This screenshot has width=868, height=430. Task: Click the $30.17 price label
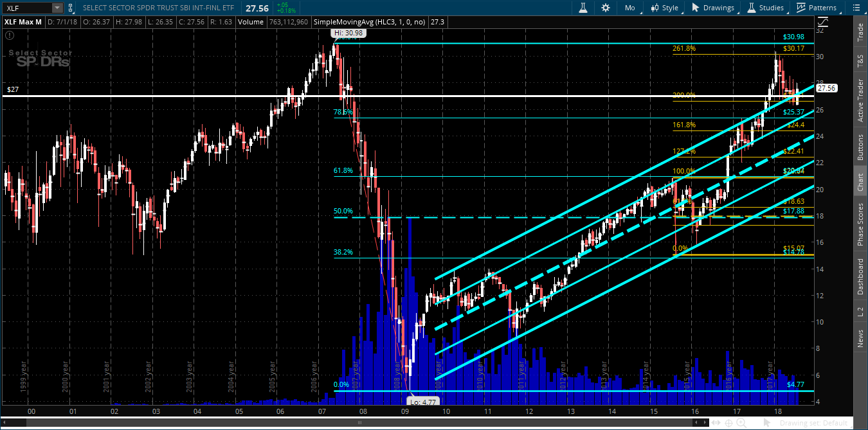pos(794,48)
